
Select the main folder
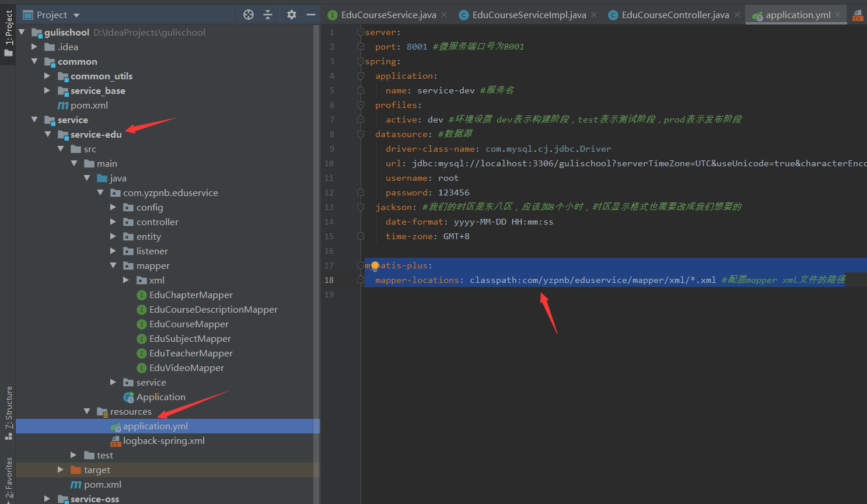point(100,163)
